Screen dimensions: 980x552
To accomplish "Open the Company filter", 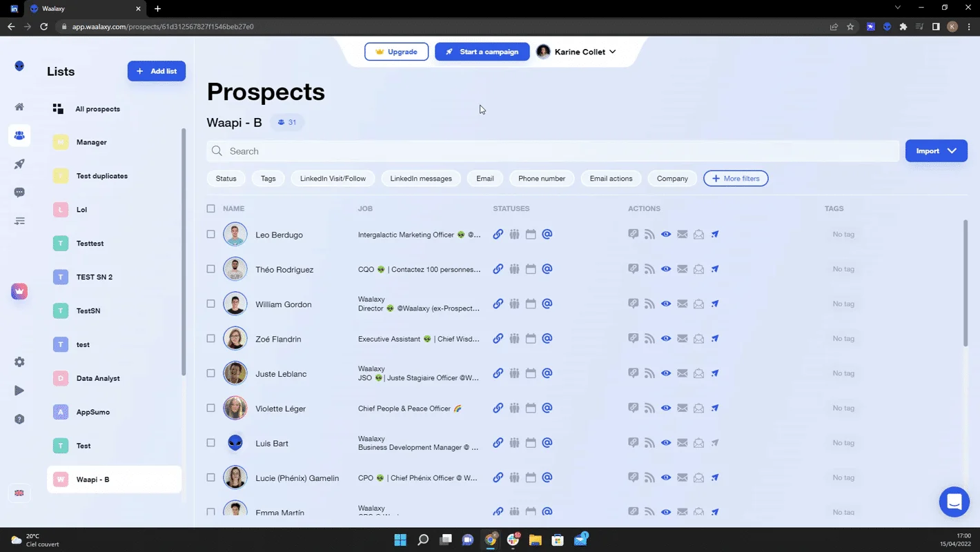I will pyautogui.click(x=672, y=179).
